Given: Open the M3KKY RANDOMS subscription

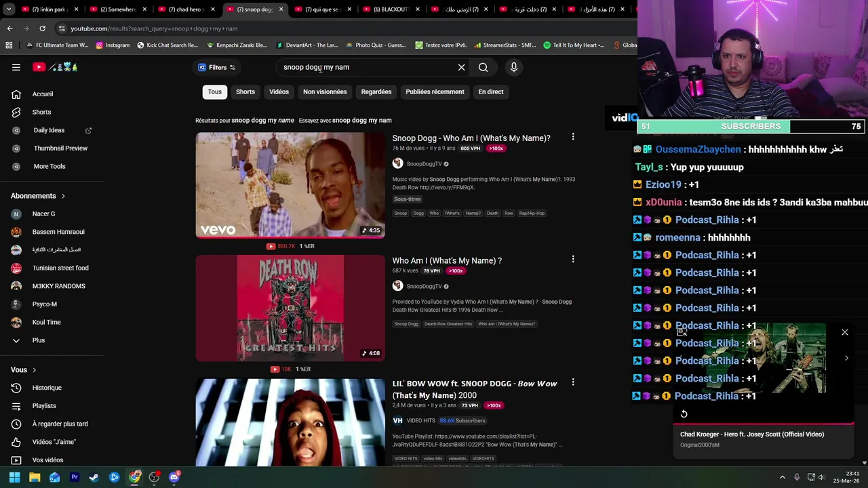Looking at the screenshot, I should [x=58, y=286].
